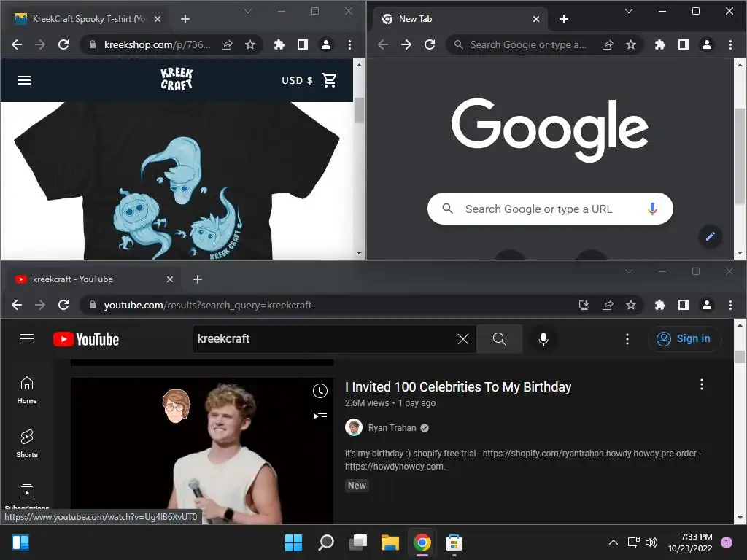Image resolution: width=747 pixels, height=560 pixels.
Task: Click Search Google or type a URL box
Action: (550, 209)
